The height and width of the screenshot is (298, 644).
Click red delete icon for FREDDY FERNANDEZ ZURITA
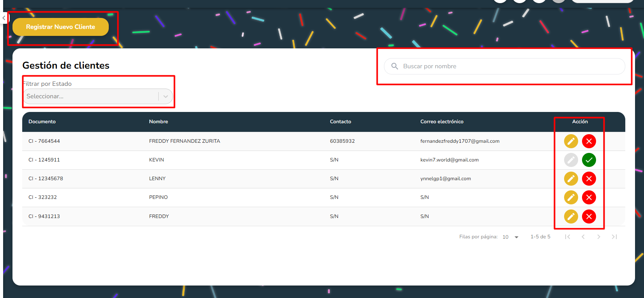click(x=589, y=141)
